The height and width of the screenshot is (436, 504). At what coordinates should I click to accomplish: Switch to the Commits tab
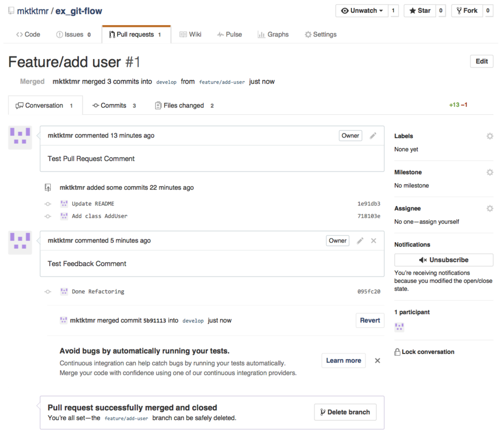(x=114, y=105)
